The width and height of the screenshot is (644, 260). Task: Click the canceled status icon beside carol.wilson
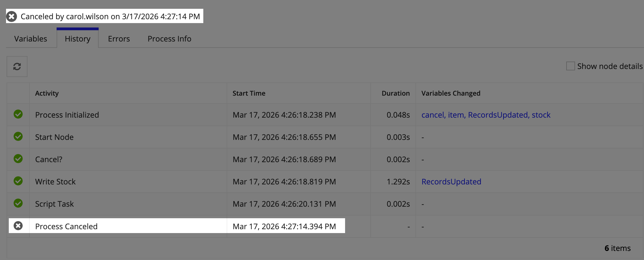click(x=12, y=16)
